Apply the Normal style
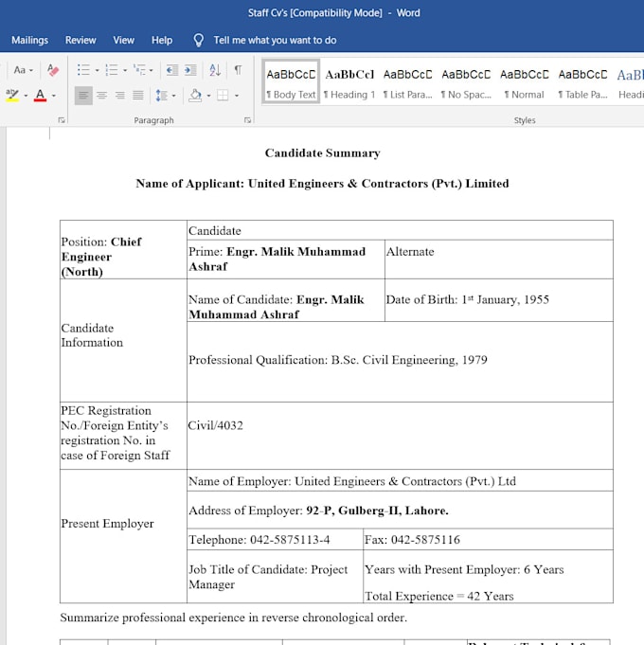The height and width of the screenshot is (645, 644). pos(525,81)
